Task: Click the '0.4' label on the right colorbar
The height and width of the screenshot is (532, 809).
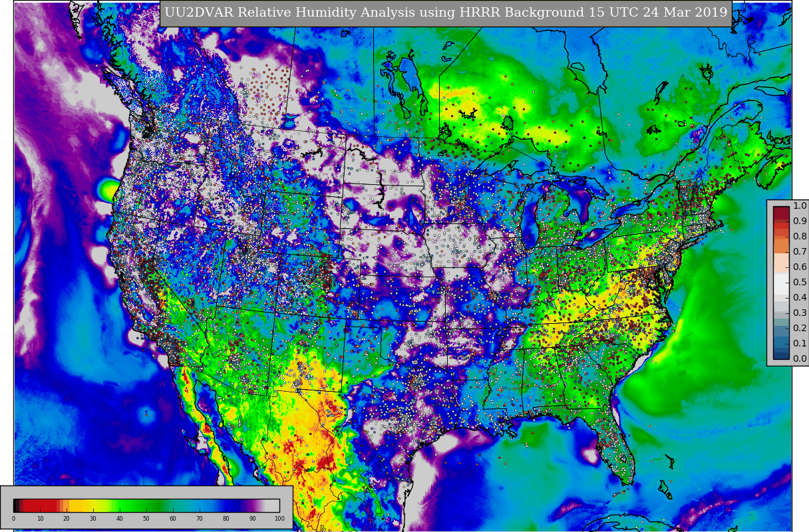Action: tap(800, 298)
